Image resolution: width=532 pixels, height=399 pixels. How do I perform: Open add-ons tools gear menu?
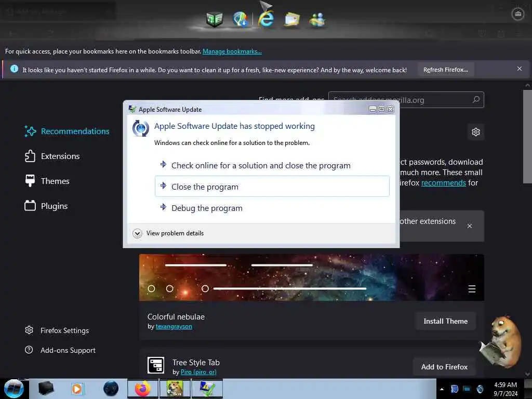tap(476, 132)
